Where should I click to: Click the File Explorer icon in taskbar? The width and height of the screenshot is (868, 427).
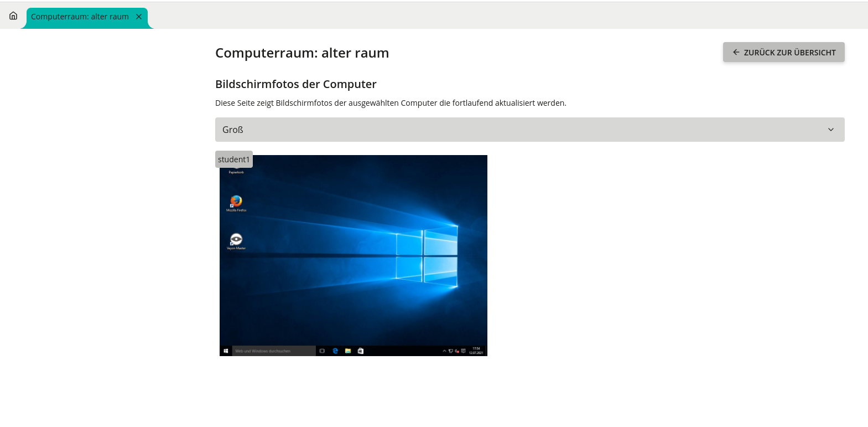[348, 351]
